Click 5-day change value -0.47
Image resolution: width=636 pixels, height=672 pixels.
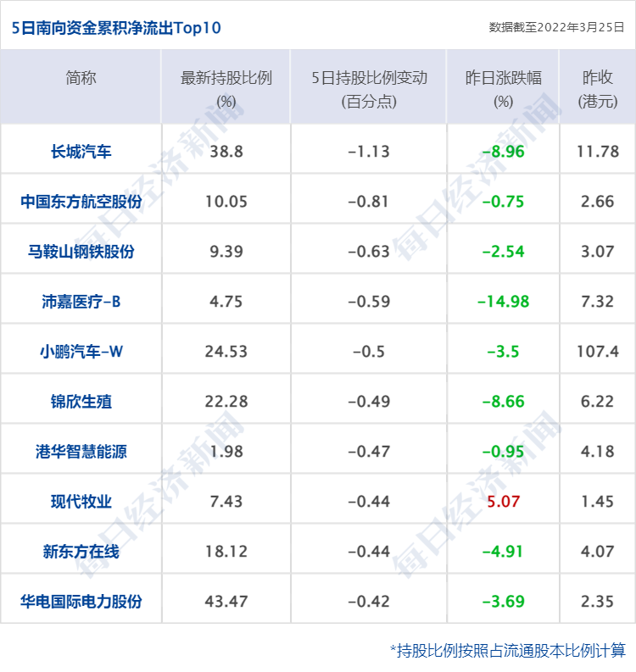(369, 452)
